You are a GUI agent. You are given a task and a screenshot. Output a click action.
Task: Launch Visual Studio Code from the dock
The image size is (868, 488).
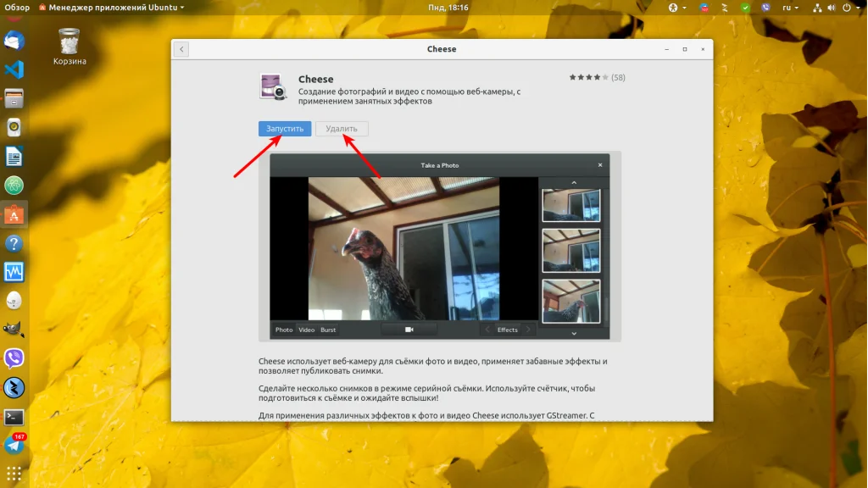pos(14,69)
